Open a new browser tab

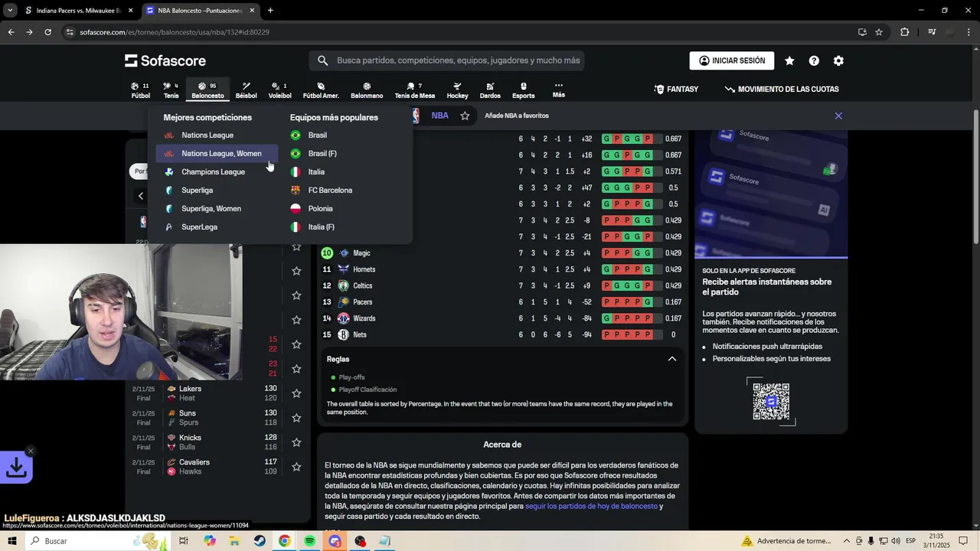(x=270, y=11)
